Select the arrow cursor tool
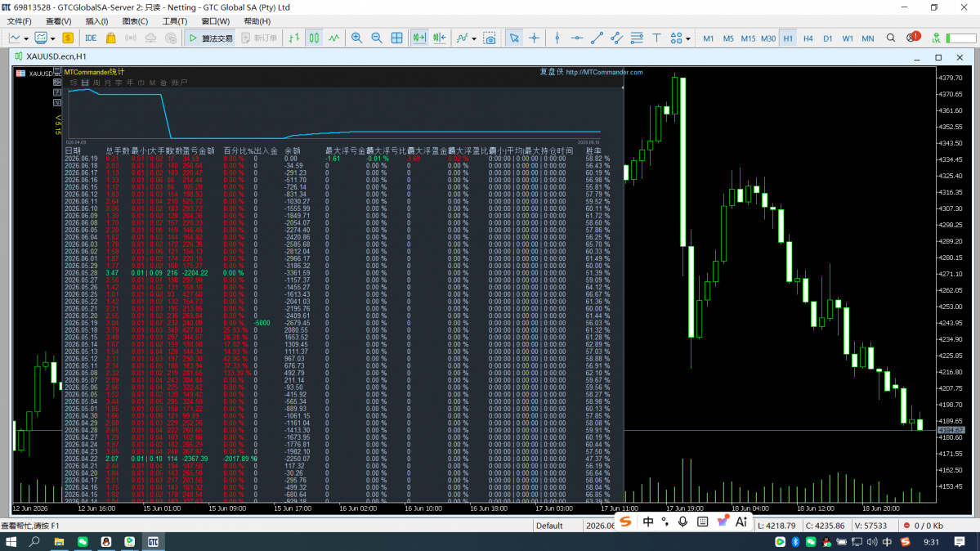This screenshot has height=551, width=980. point(514,38)
